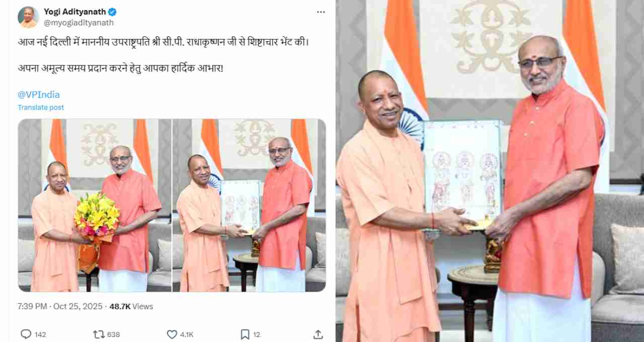Viewport: 644px width, 342px height.
Task: Click the retweet icon
Action: click(x=99, y=334)
